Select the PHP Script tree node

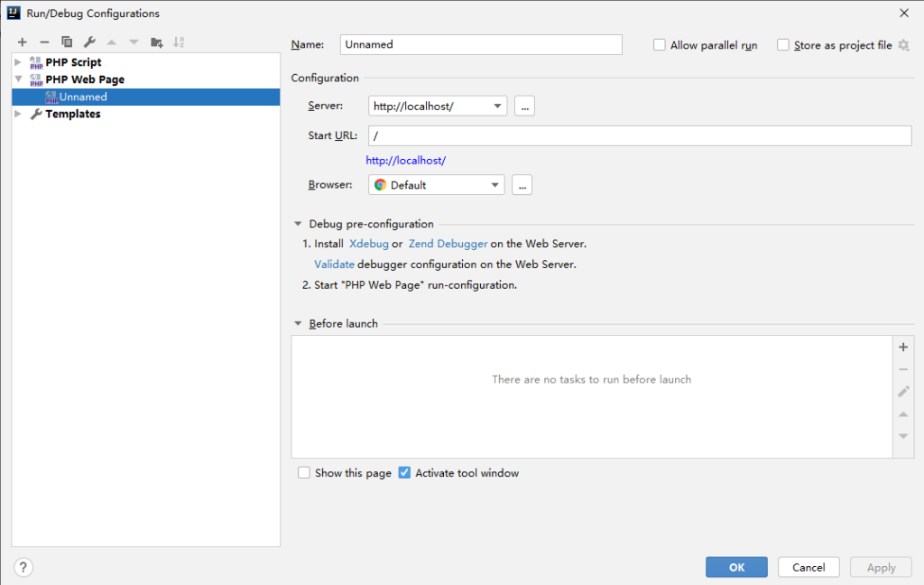[73, 62]
